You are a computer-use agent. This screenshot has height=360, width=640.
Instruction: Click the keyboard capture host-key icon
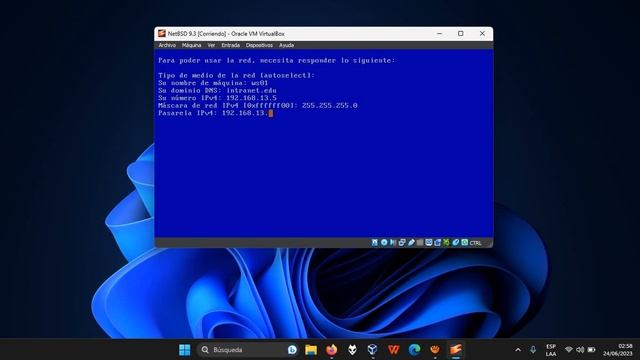pyautogui.click(x=464, y=242)
